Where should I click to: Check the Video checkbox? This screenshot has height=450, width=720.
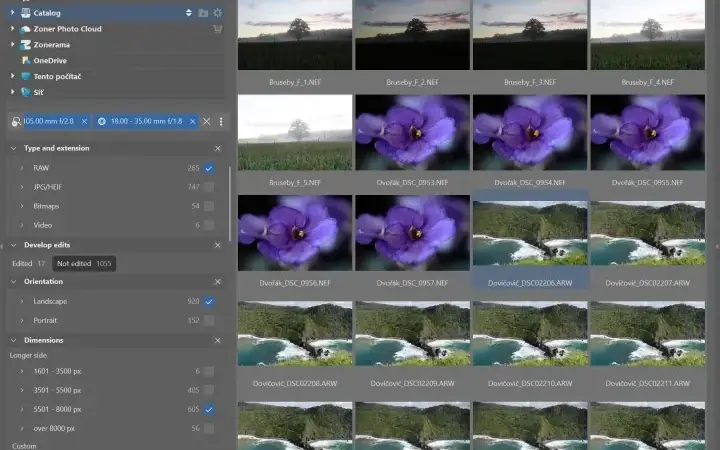209,225
